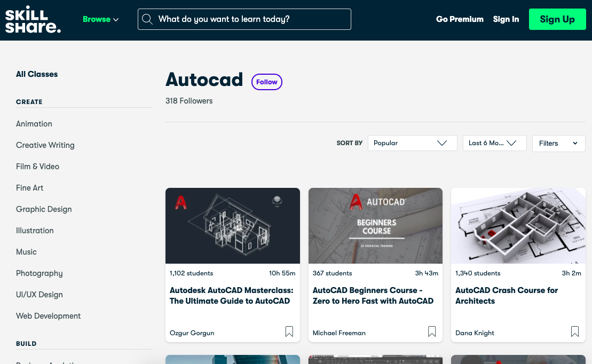Viewport: 592px width, 364px height.
Task: Open the AutoCAD Masterclass wireframe house thumbnail
Action: pos(233,226)
